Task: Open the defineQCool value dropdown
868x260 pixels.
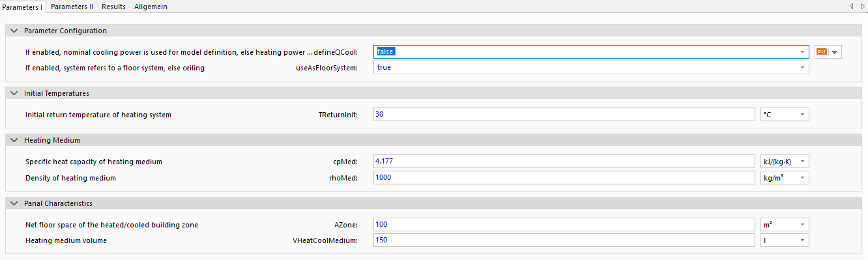Action: 802,51
